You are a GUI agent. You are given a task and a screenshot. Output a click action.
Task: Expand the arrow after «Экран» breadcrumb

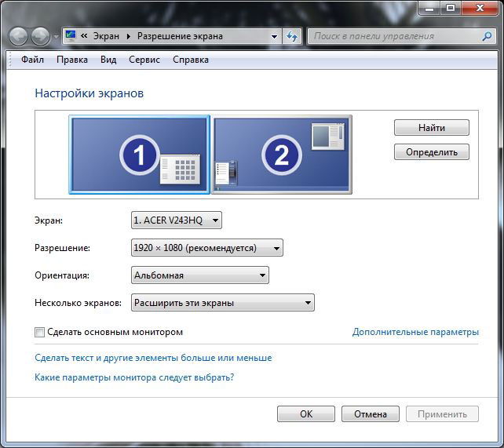tap(129, 36)
